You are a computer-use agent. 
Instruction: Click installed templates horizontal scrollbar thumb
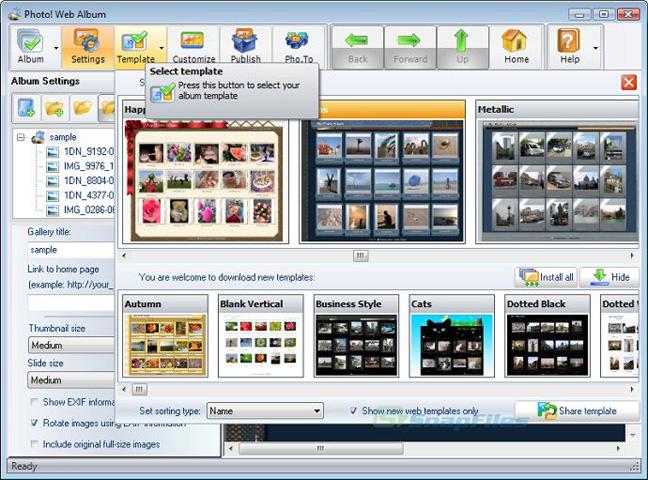pos(360,256)
